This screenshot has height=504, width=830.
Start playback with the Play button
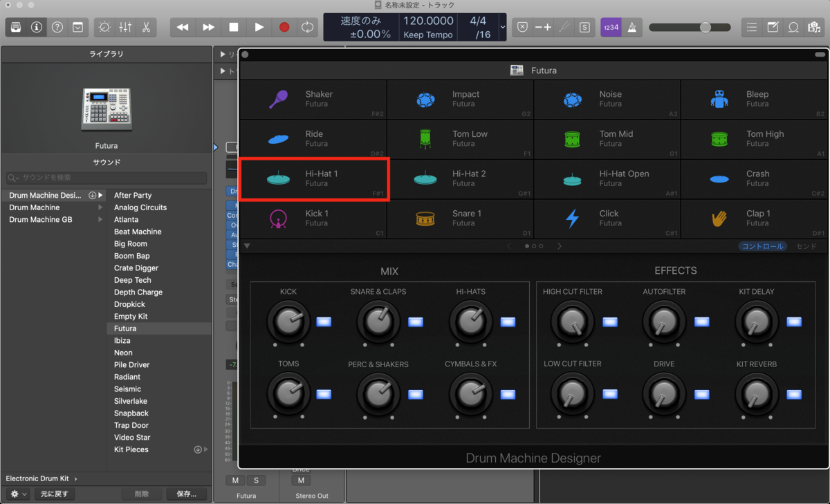(259, 28)
